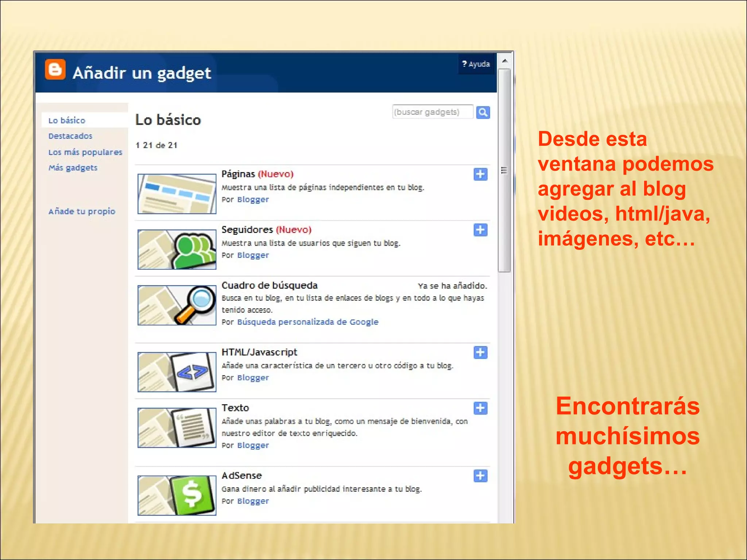This screenshot has height=560, width=747.
Task: Open the Seguidores gadget thumbnail
Action: pyautogui.click(x=177, y=249)
